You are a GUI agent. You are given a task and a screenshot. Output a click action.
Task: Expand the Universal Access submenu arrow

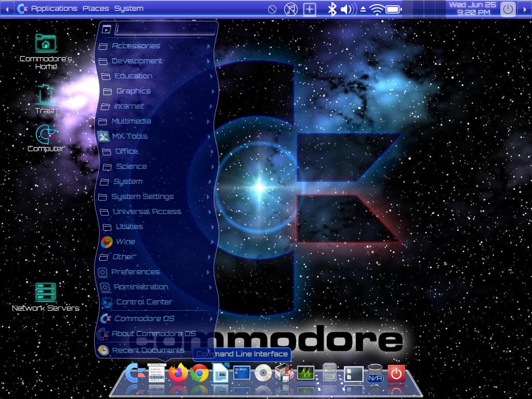pos(210,212)
